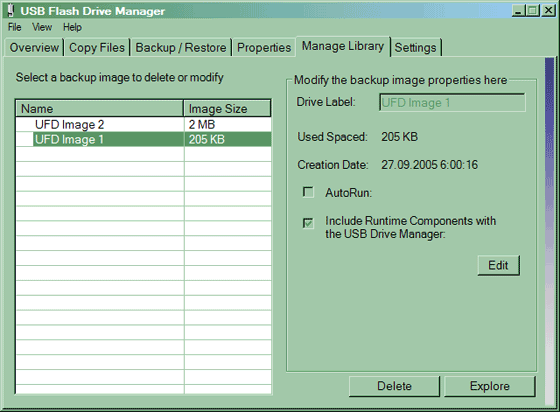This screenshot has height=412, width=560.
Task: Open the File menu
Action: pyautogui.click(x=15, y=27)
